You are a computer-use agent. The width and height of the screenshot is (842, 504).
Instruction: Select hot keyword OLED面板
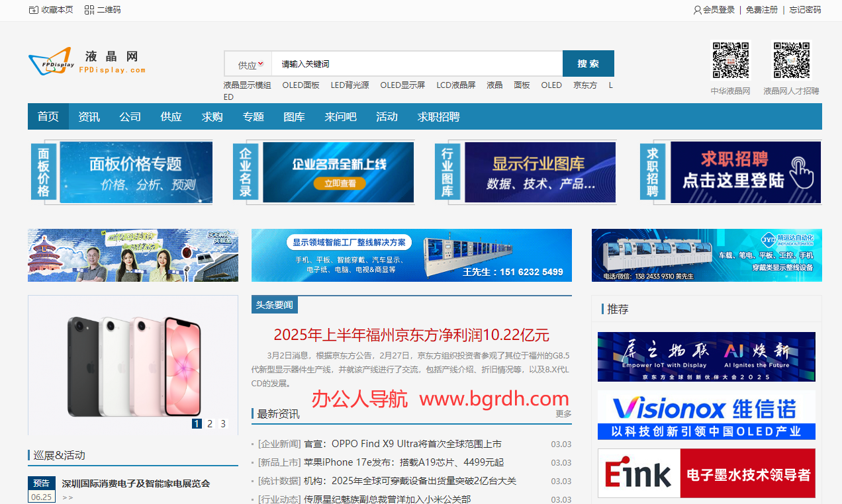click(x=301, y=85)
